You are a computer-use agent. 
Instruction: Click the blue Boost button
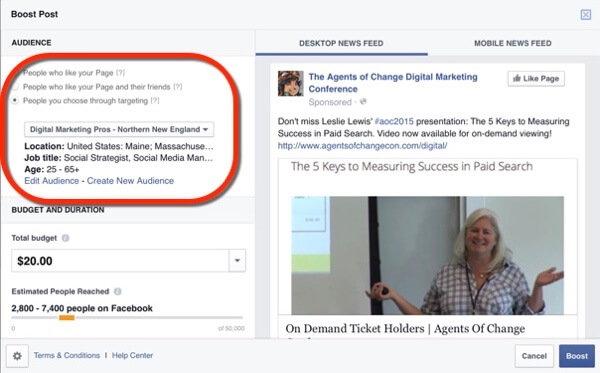(x=577, y=356)
